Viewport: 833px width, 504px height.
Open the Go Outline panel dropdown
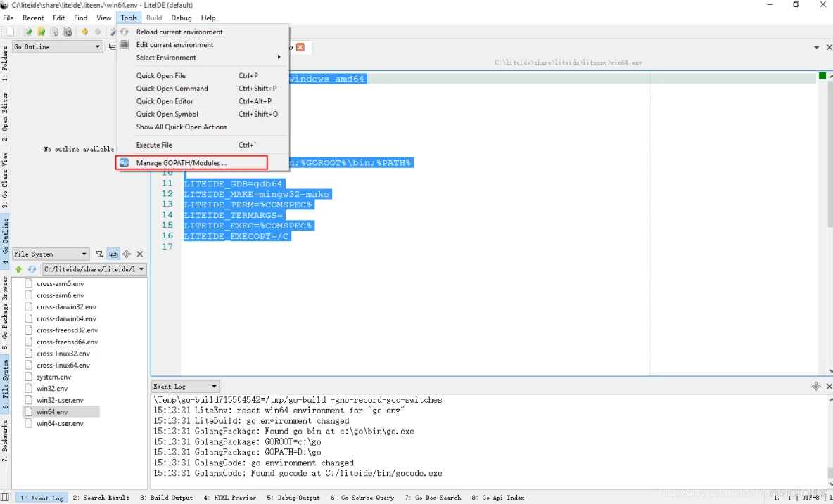point(57,46)
